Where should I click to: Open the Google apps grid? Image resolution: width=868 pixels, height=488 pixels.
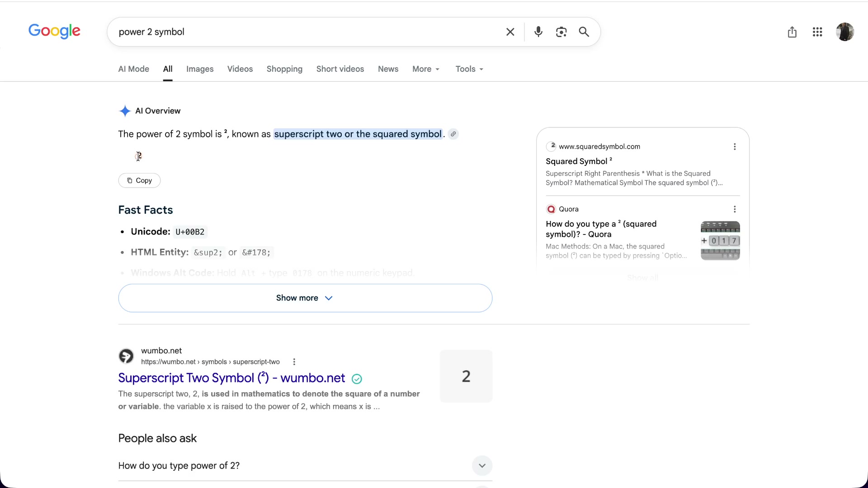point(817,32)
